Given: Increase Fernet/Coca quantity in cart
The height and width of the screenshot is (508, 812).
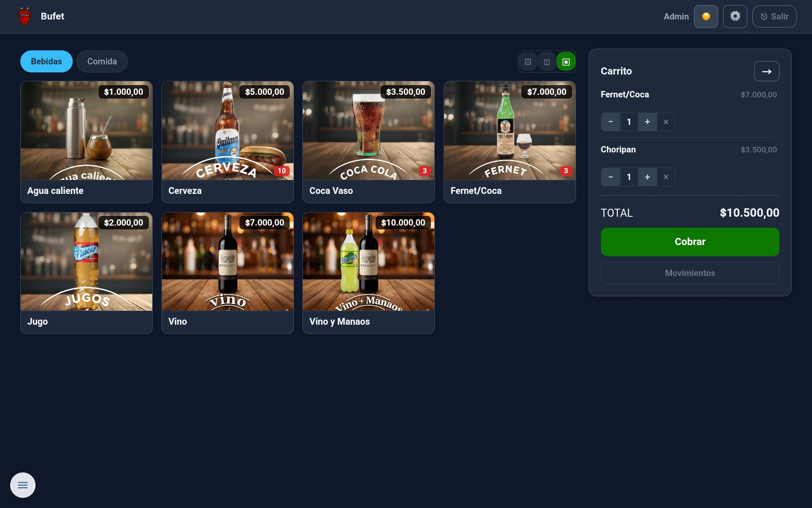Looking at the screenshot, I should click(x=647, y=122).
